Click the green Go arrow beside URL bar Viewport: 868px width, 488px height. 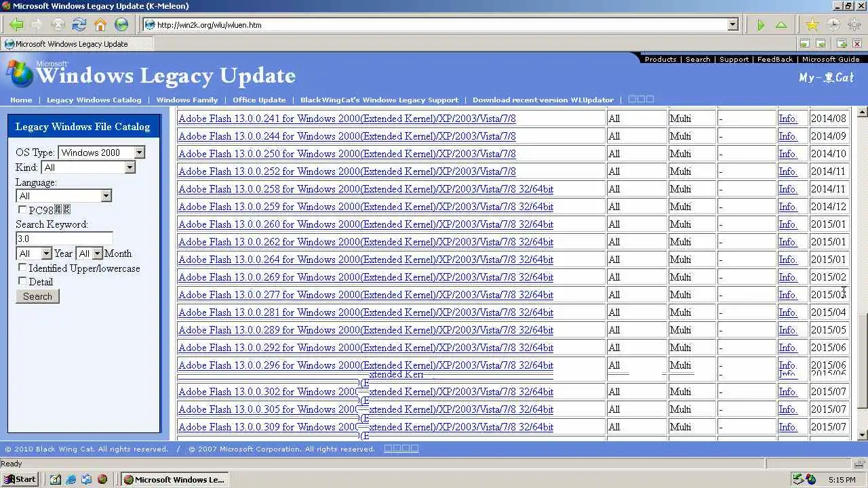761,25
